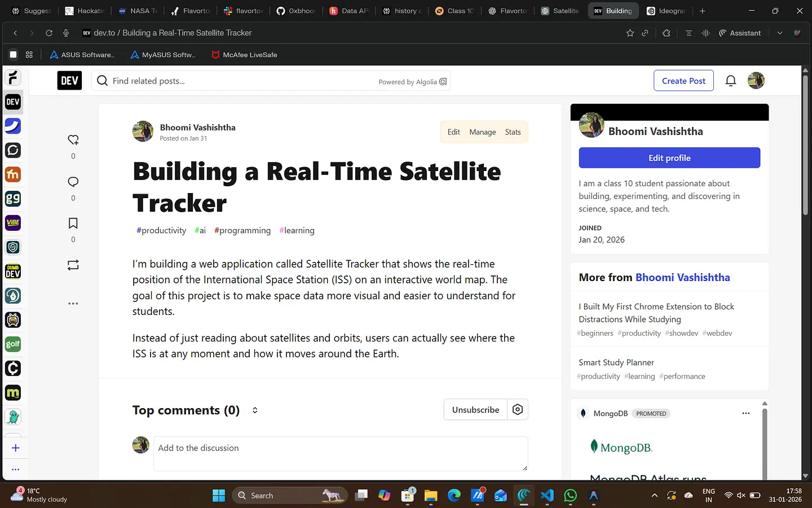Expand the extensions chevron near Assistant
812x508 pixels.
pyautogui.click(x=780, y=33)
